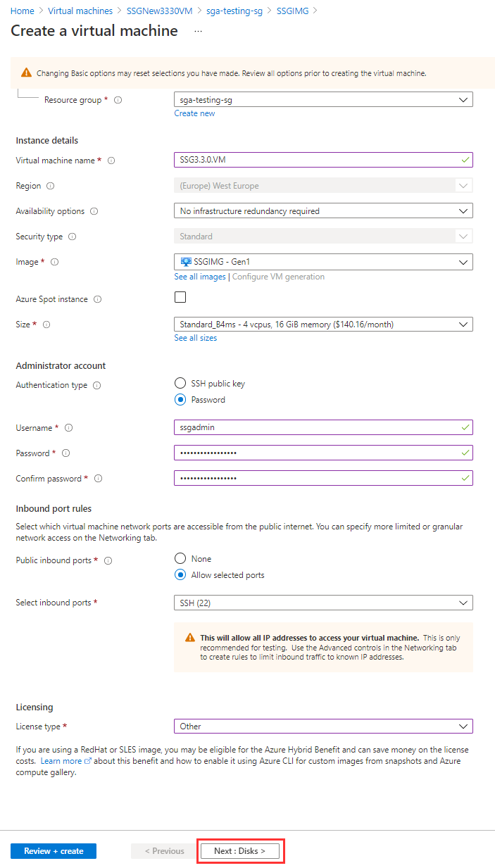
Task: Click the info tooltip beside Virtual machine name
Action: [x=111, y=160]
